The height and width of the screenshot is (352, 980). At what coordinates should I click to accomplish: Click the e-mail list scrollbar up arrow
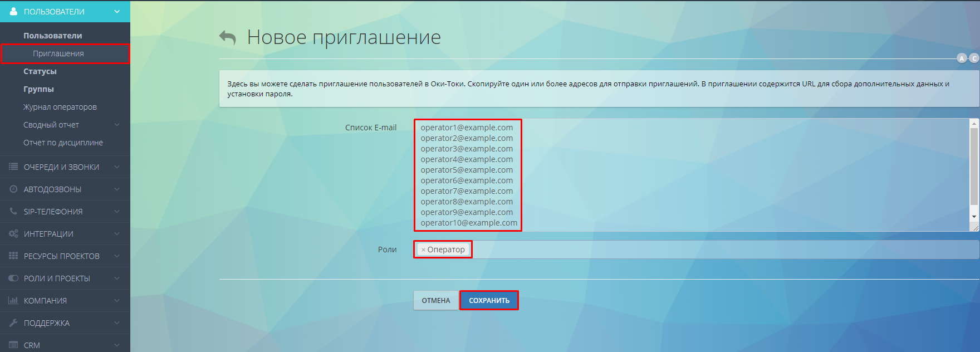(974, 123)
